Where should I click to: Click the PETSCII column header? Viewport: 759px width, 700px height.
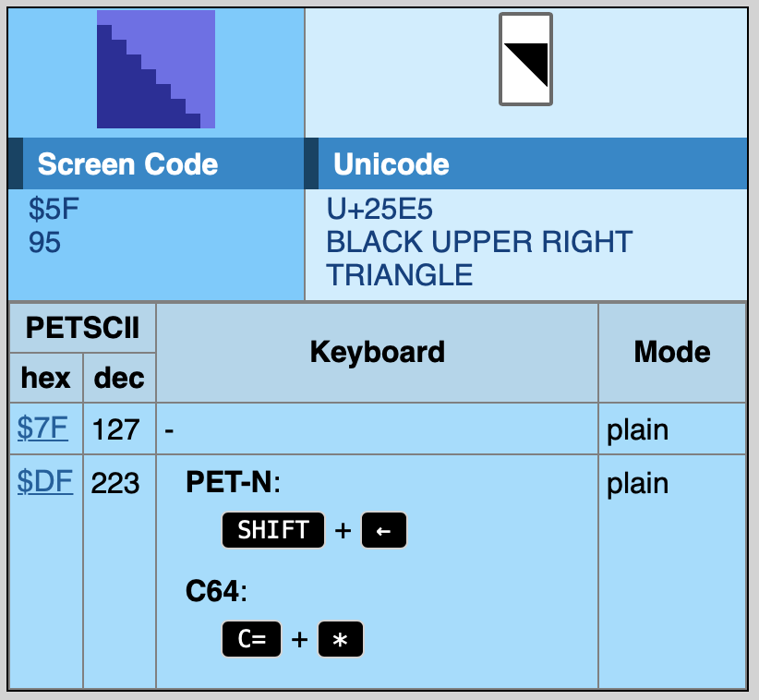(82, 327)
